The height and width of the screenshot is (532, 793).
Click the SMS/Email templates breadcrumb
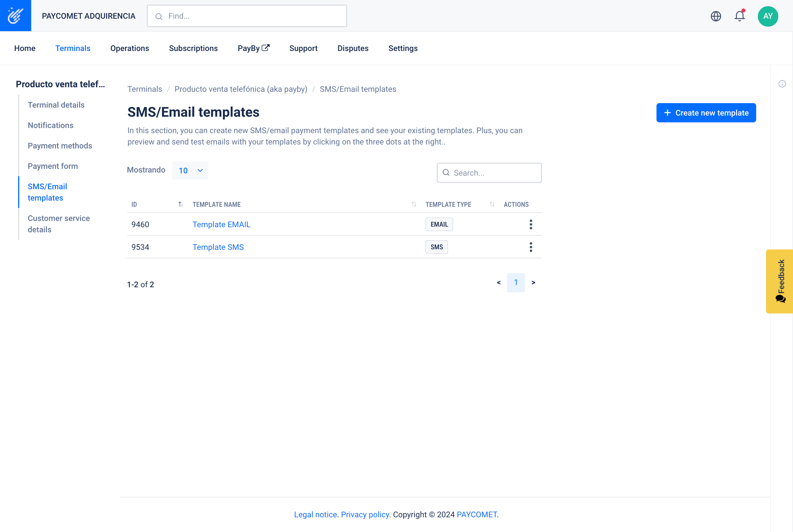pyautogui.click(x=358, y=89)
